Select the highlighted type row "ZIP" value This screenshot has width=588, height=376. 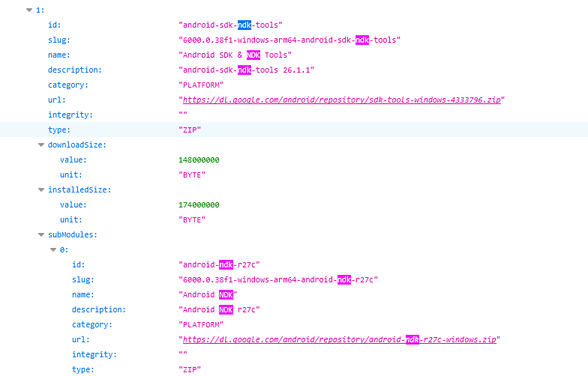click(190, 130)
